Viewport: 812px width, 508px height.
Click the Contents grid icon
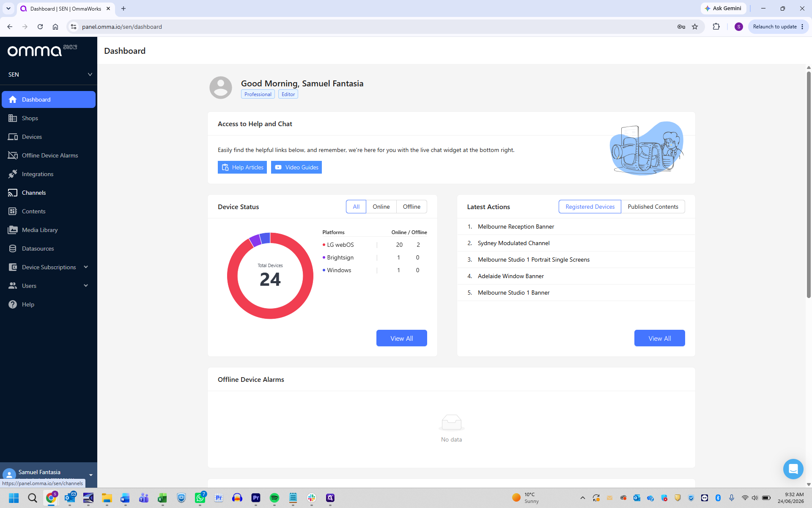[x=13, y=211]
